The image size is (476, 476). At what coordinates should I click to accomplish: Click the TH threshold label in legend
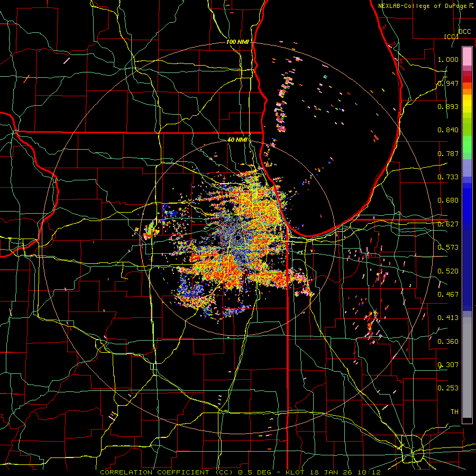coord(454,412)
